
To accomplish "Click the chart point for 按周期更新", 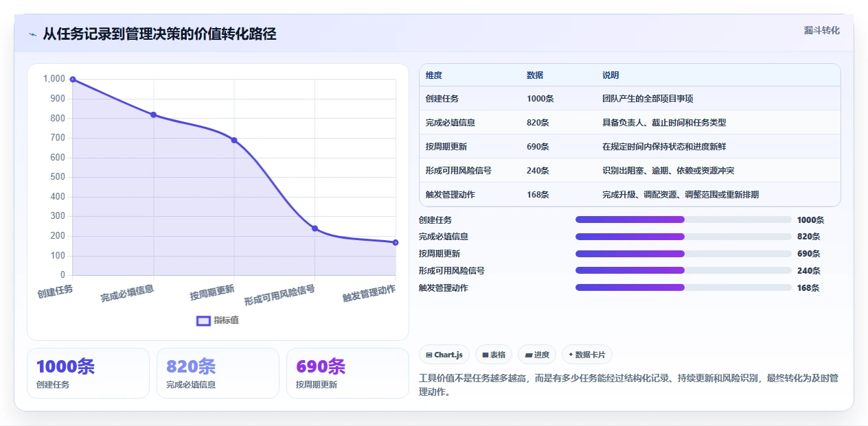I will pos(234,140).
